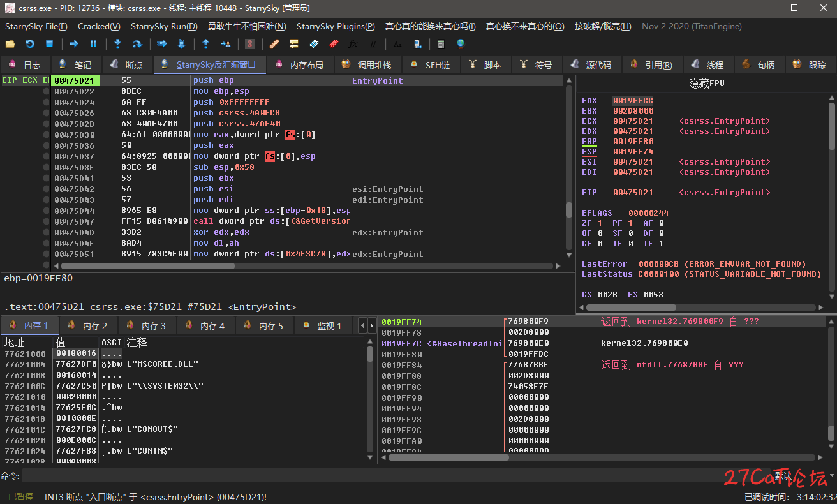Click the Stop debugging square icon
This screenshot has height=504, width=837.
pos(49,44)
